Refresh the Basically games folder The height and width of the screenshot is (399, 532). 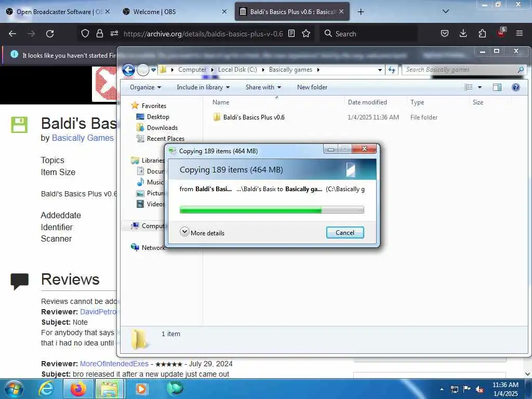point(392,70)
